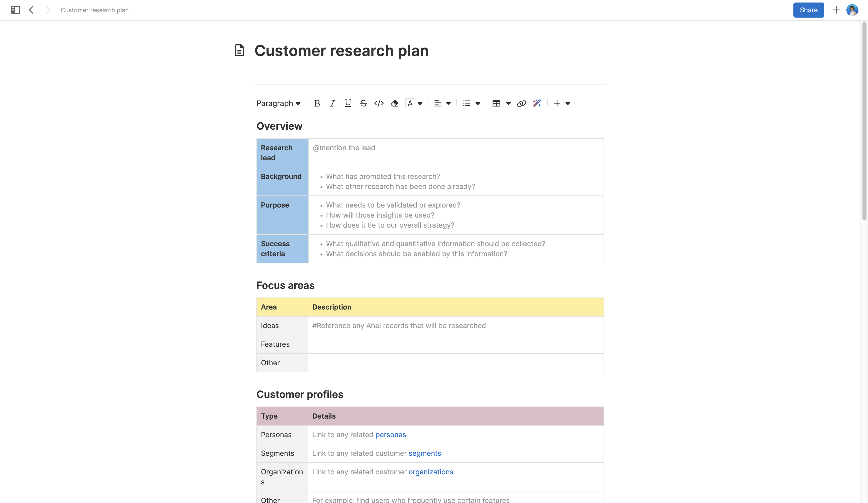Insert a hyperlink using the link icon

click(521, 103)
